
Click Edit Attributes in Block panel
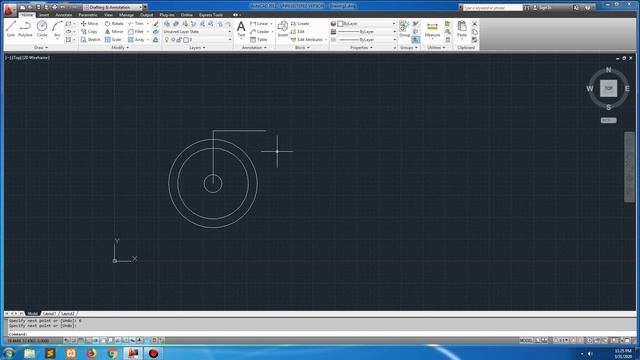[x=307, y=40]
